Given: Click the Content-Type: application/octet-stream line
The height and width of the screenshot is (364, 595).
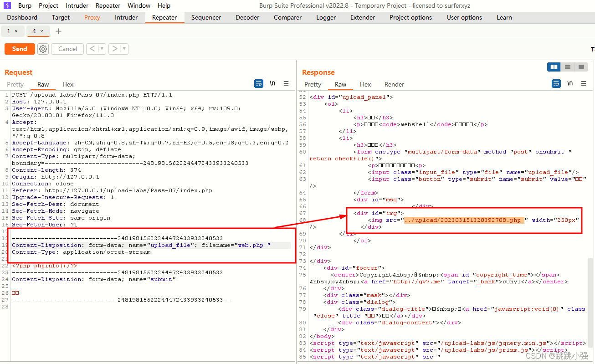Looking at the screenshot, I should click(x=81, y=252).
